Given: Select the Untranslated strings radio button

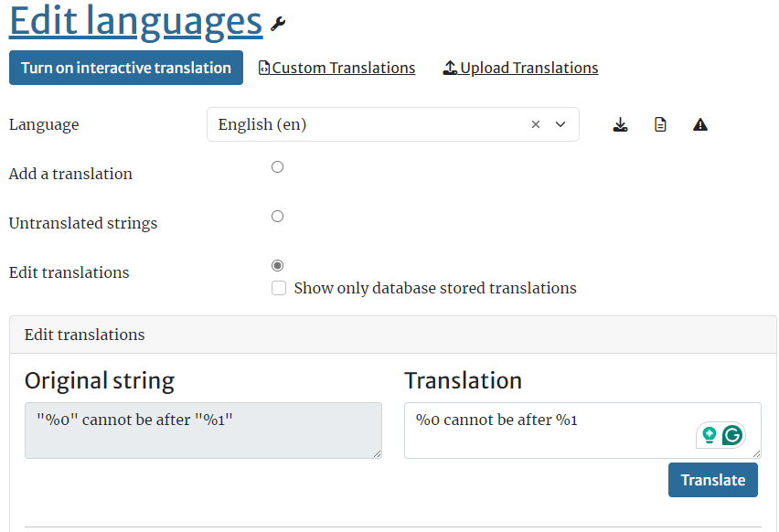Looking at the screenshot, I should 278,216.
